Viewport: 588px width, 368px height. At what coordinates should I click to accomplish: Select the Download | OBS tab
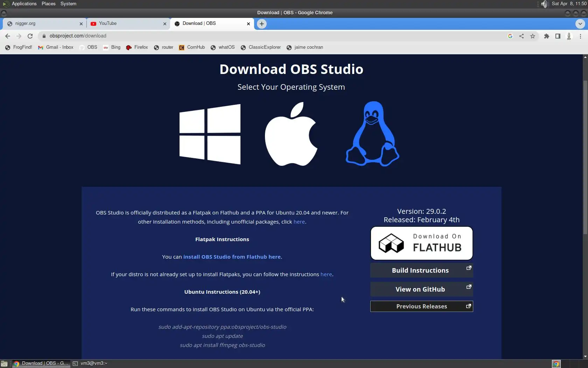[212, 23]
